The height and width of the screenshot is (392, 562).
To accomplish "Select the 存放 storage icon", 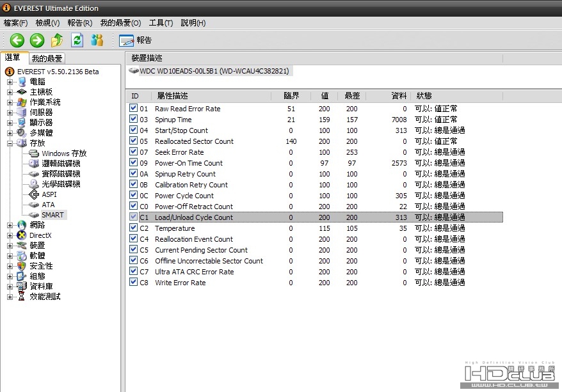I will 22,143.
